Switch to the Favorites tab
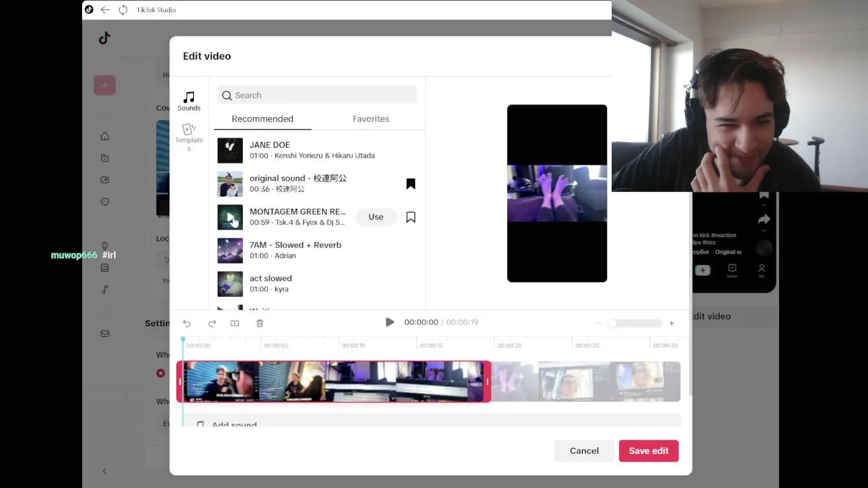Image resolution: width=868 pixels, height=488 pixels. (x=371, y=119)
